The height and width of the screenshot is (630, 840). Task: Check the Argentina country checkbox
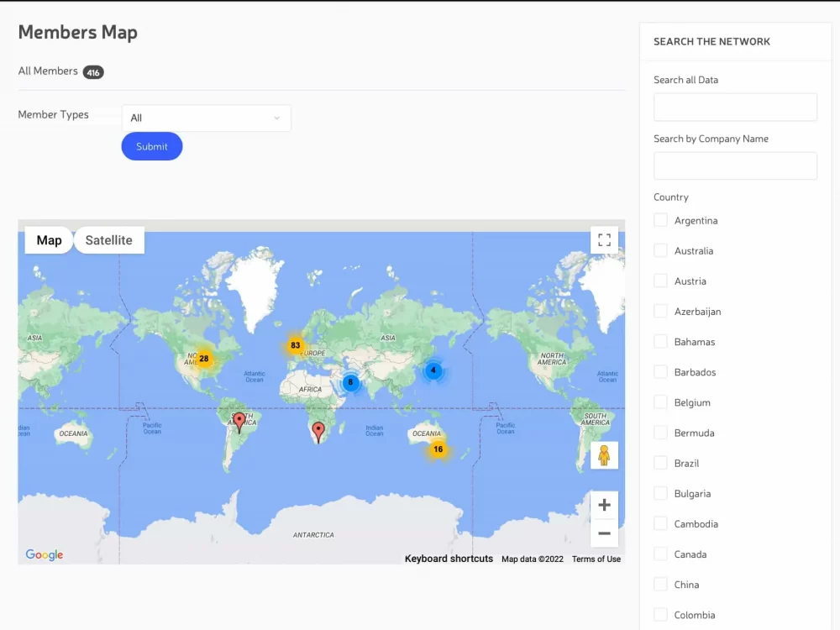[x=660, y=220]
